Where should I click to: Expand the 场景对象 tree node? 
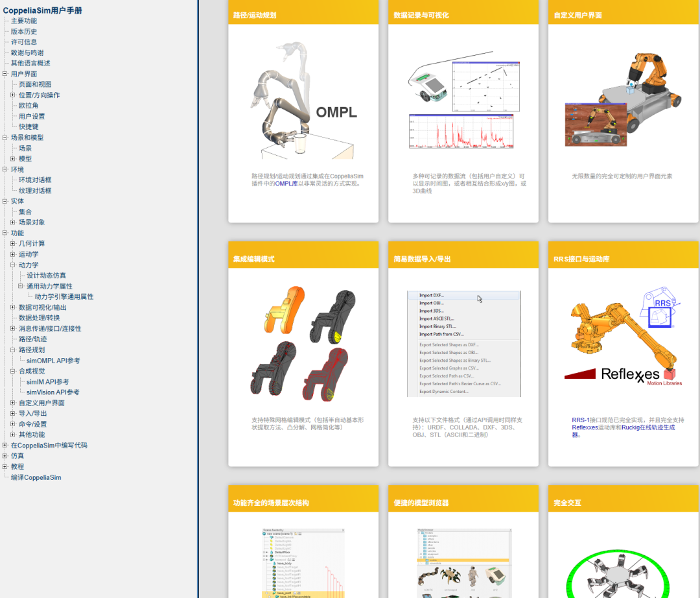[12, 222]
